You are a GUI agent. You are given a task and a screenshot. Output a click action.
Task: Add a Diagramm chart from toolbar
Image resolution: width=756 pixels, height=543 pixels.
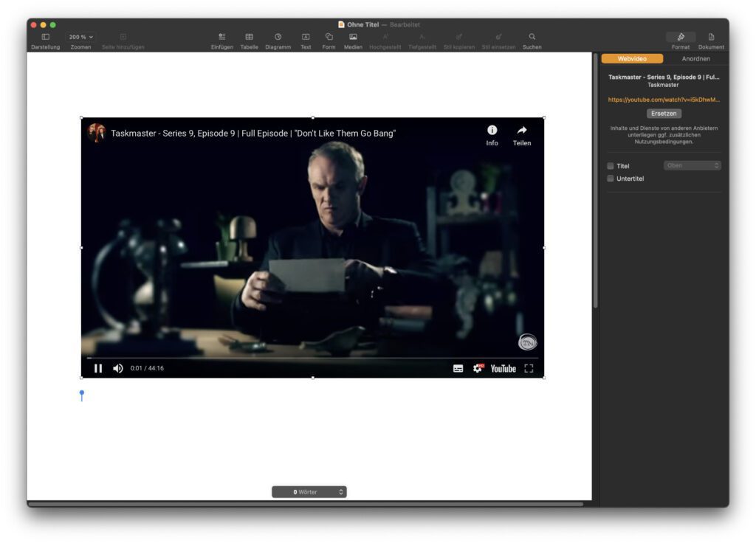(x=278, y=37)
